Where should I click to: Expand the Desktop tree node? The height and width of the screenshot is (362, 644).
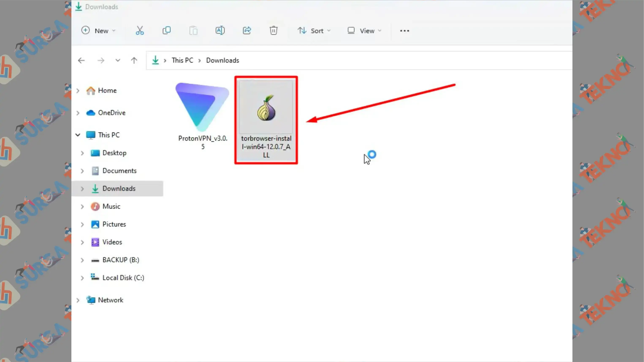(x=82, y=153)
